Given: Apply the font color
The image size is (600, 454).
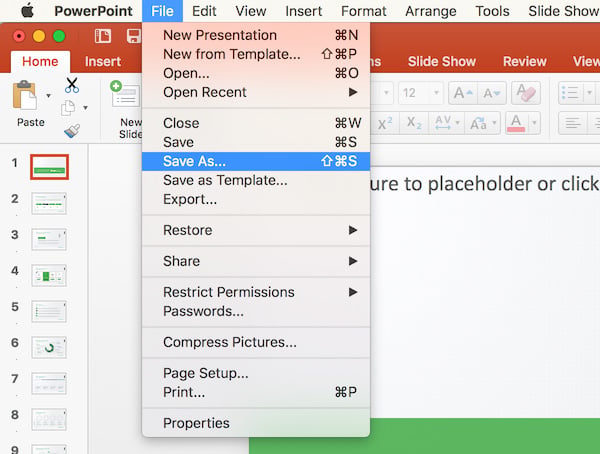Looking at the screenshot, I should (516, 123).
